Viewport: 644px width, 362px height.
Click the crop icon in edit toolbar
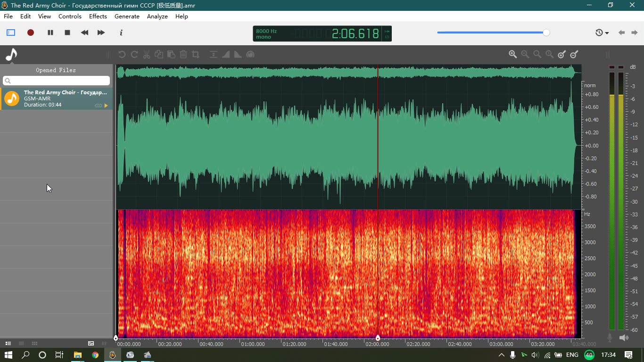tap(196, 55)
